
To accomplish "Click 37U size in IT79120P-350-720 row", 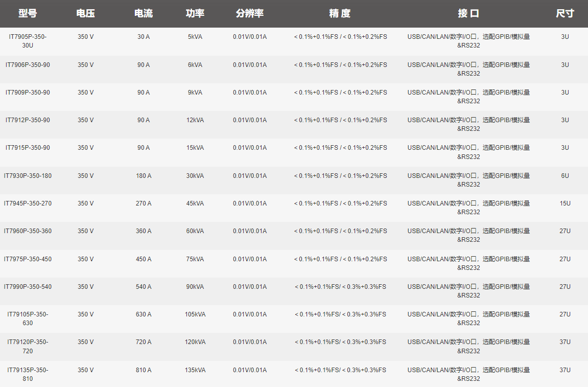I will (565, 342).
